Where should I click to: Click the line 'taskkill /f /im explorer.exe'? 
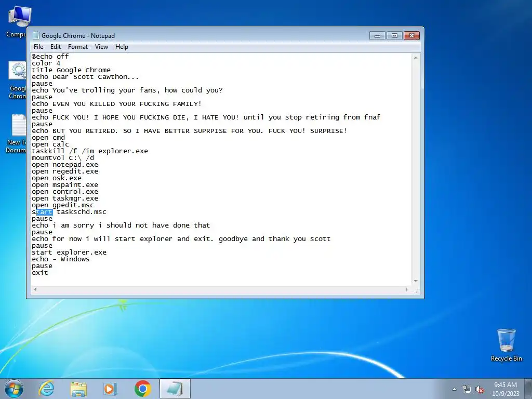point(90,151)
